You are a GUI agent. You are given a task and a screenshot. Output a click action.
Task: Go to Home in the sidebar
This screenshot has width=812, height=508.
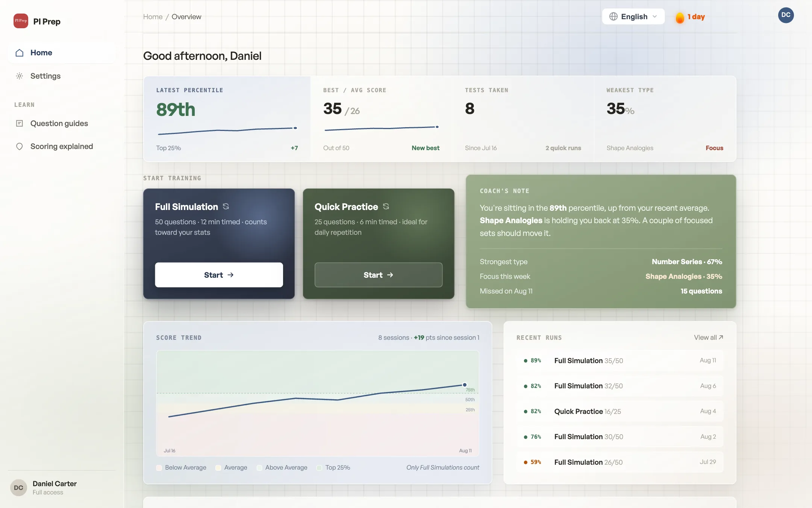[62, 53]
